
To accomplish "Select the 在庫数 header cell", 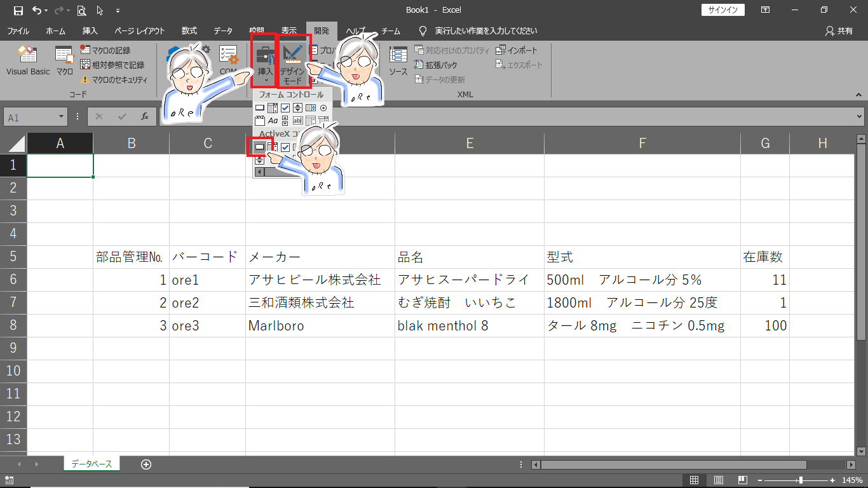I will coord(765,257).
